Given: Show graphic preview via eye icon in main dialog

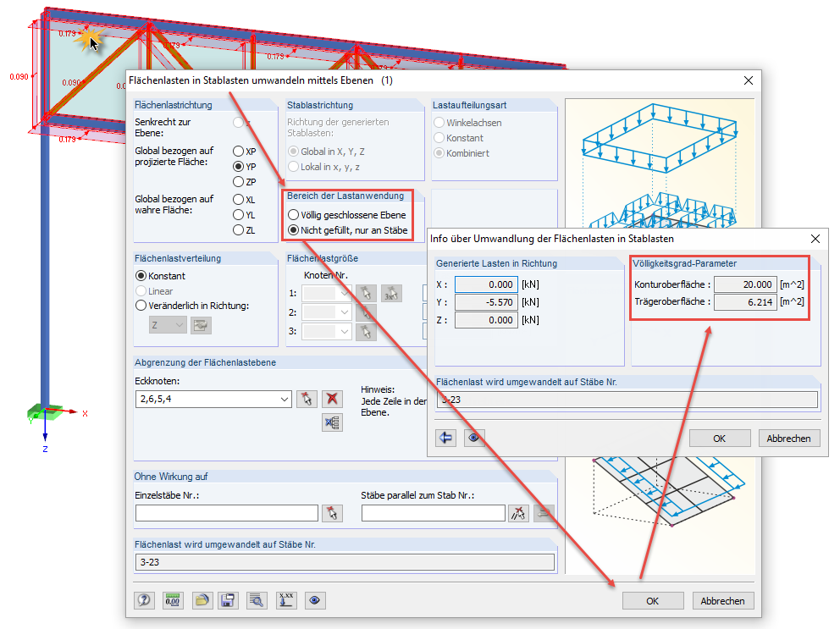Looking at the screenshot, I should [x=313, y=600].
